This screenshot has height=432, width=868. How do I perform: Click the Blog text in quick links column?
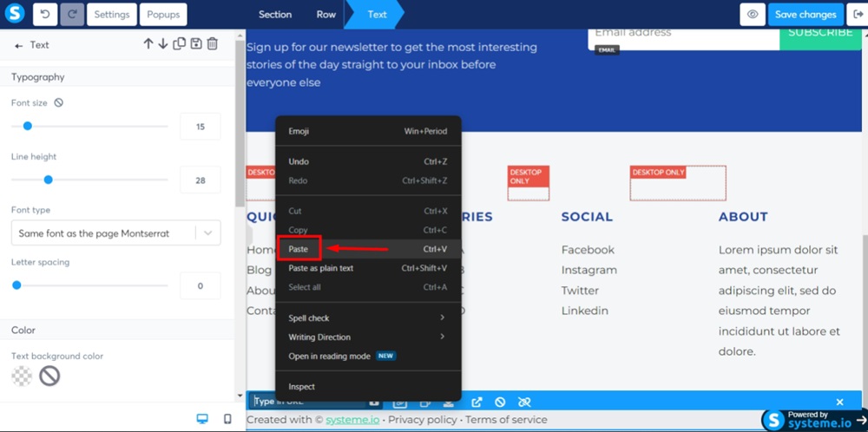pyautogui.click(x=259, y=271)
